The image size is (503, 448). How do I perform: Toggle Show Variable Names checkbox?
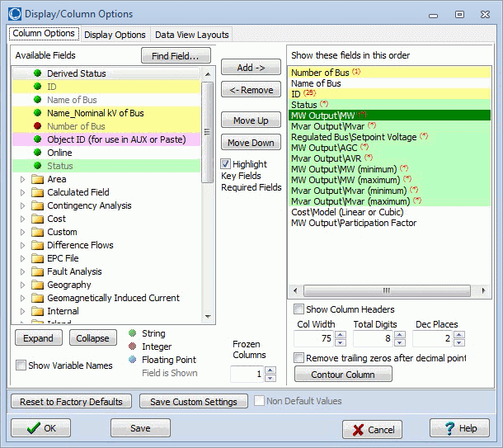pyautogui.click(x=21, y=365)
